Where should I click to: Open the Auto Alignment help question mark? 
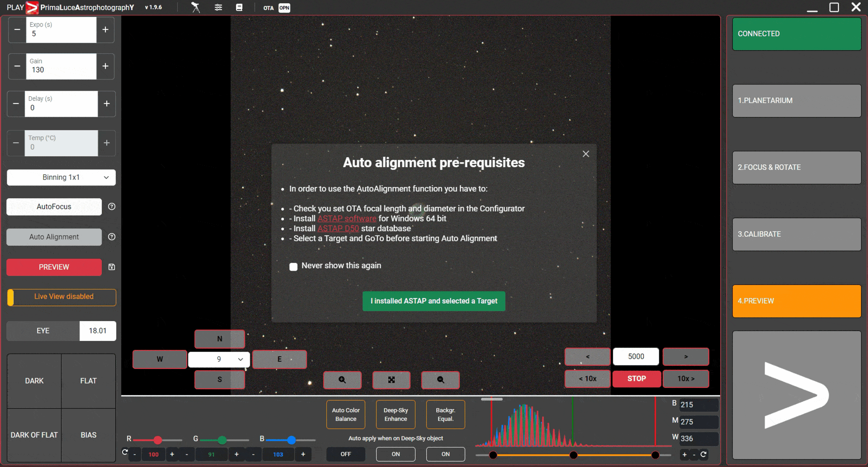click(112, 237)
